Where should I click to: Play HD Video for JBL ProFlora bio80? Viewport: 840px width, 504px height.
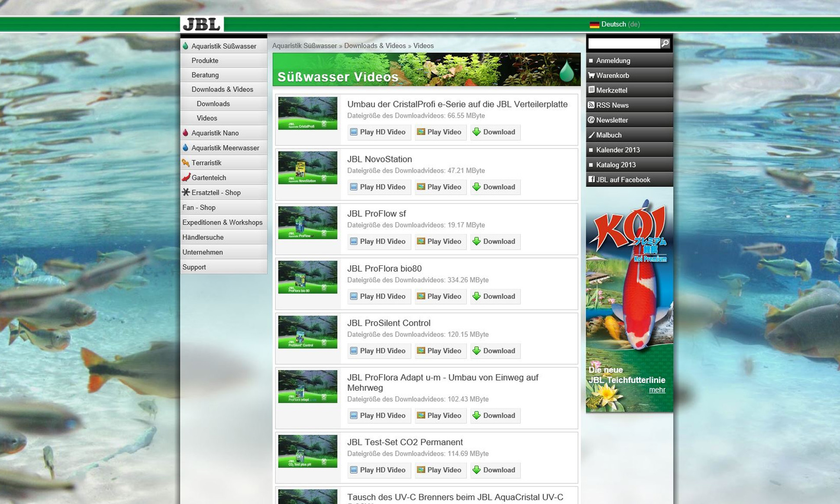[x=379, y=297]
